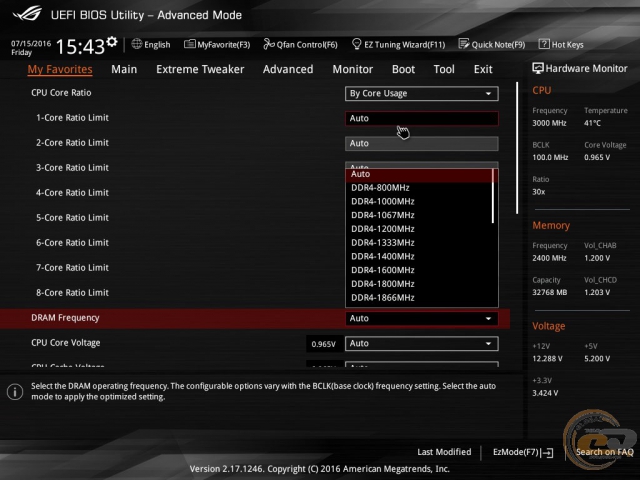This screenshot has height=480, width=640.
Task: Select the DRAM Frequency row label
Action: [x=65, y=318]
